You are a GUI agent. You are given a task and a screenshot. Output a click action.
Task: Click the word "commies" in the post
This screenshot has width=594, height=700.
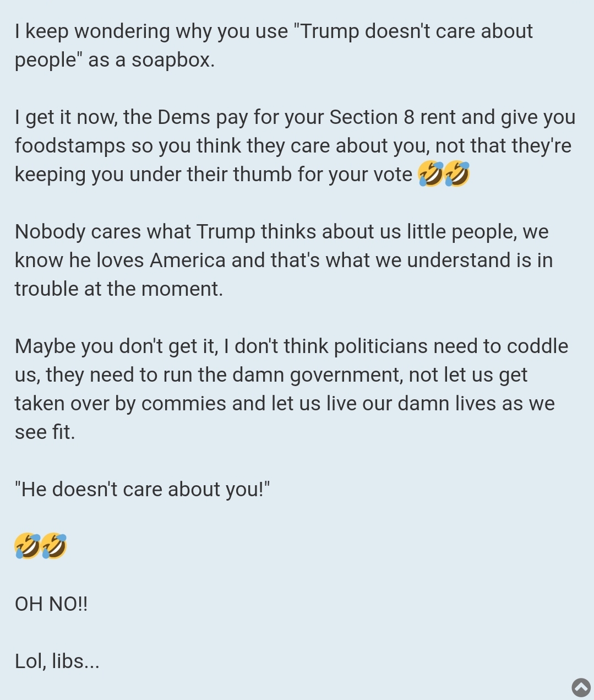184,403
